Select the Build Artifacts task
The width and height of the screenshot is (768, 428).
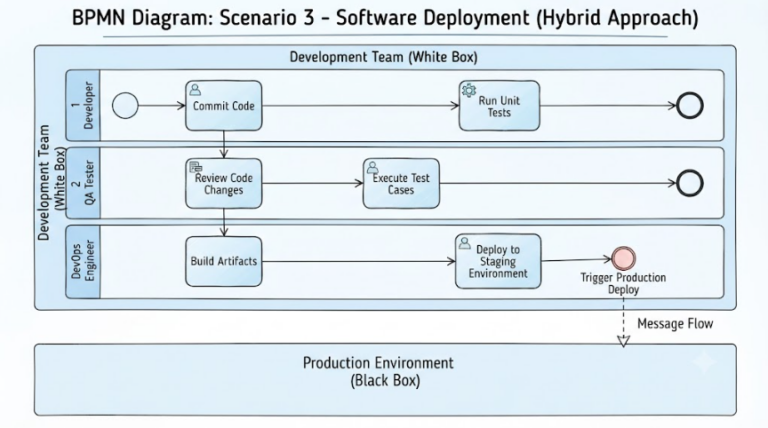(223, 262)
